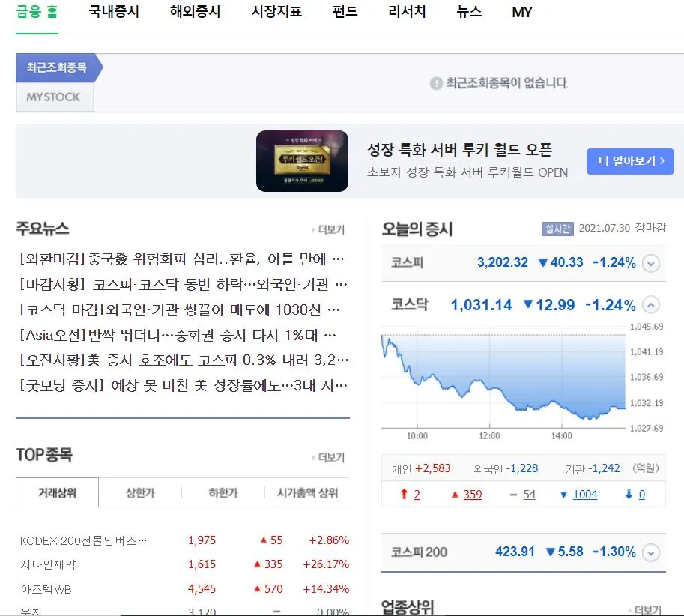
Task: Open the 지나인제약 stock link
Action: tap(48, 564)
